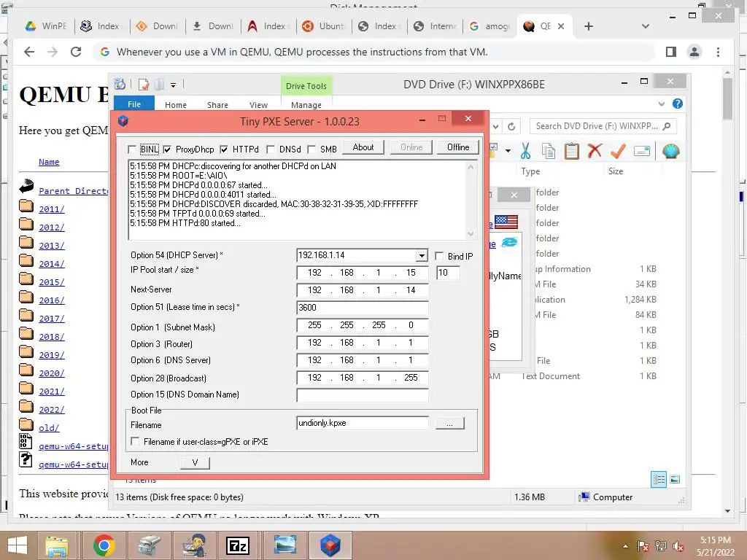Check 'Filename if user-class=gPXE or iPXE'
The image size is (747, 560).
[135, 441]
